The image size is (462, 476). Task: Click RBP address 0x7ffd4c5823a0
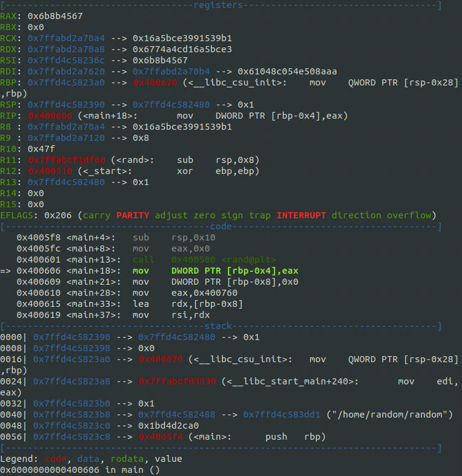tap(66, 82)
